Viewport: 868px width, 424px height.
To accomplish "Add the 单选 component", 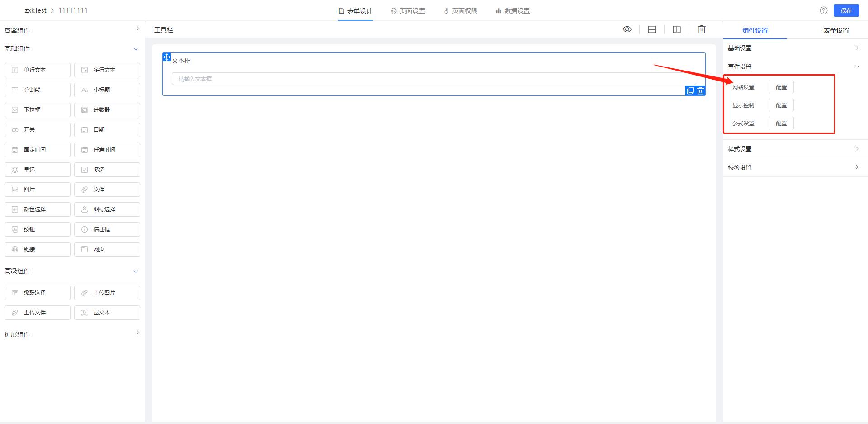I will pos(38,170).
